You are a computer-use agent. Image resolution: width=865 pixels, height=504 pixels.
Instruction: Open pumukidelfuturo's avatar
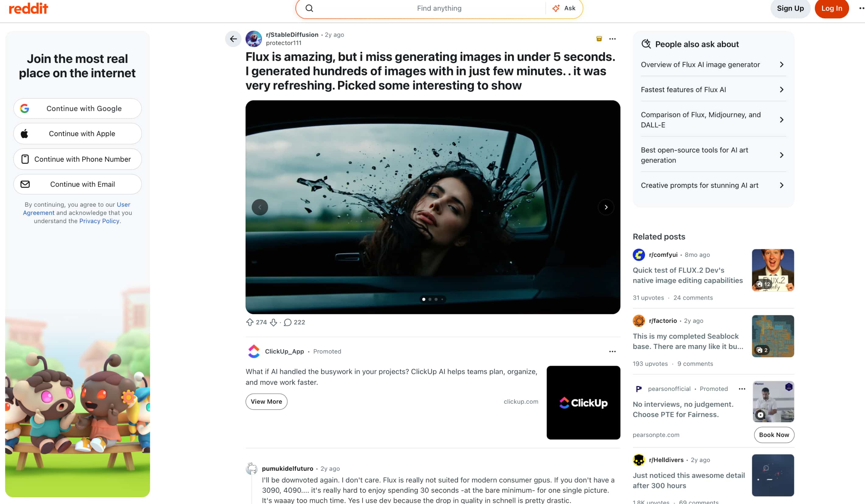pyautogui.click(x=252, y=469)
